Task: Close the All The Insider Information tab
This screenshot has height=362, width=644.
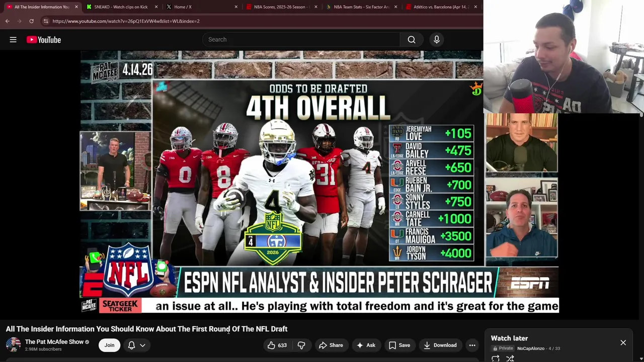Action: click(x=76, y=7)
